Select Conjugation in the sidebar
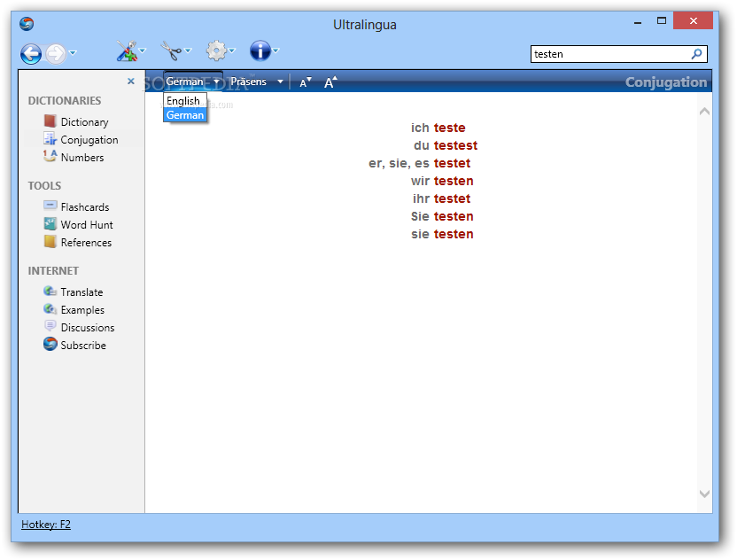The height and width of the screenshot is (560, 737). pyautogui.click(x=89, y=140)
